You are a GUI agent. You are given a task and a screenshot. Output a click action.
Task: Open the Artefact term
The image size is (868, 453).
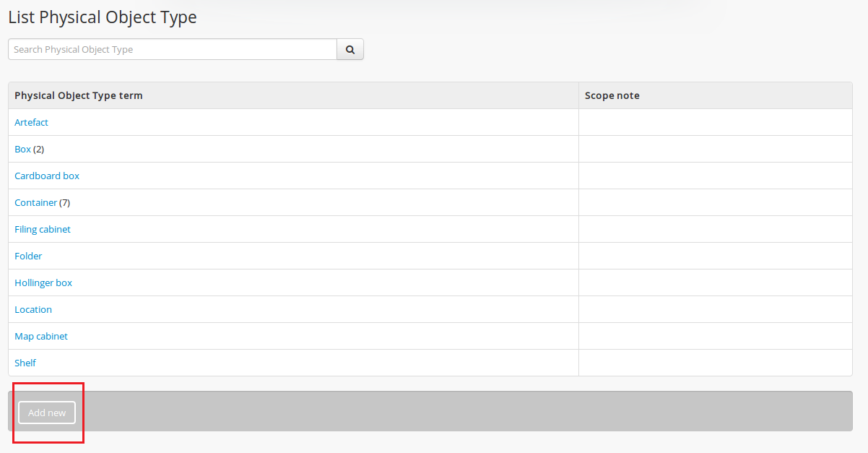[x=31, y=123]
